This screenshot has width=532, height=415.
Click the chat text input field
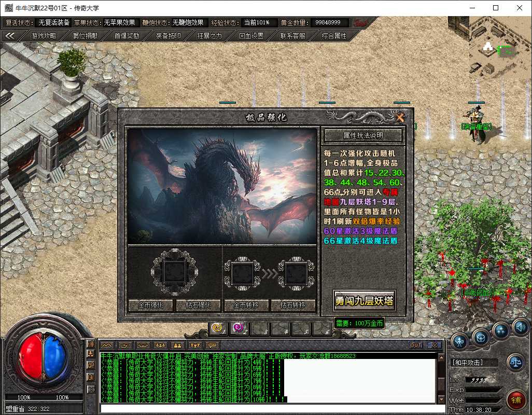tap(273, 409)
